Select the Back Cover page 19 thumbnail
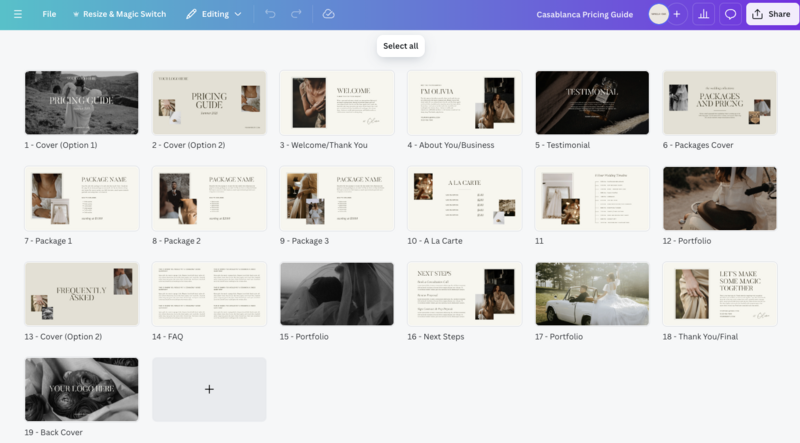The width and height of the screenshot is (800, 443). (x=81, y=389)
